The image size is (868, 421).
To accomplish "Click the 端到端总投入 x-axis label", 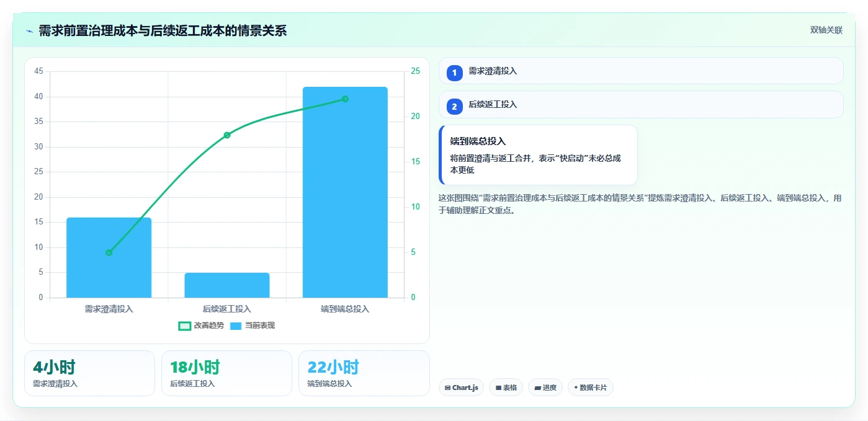I will 345,309.
